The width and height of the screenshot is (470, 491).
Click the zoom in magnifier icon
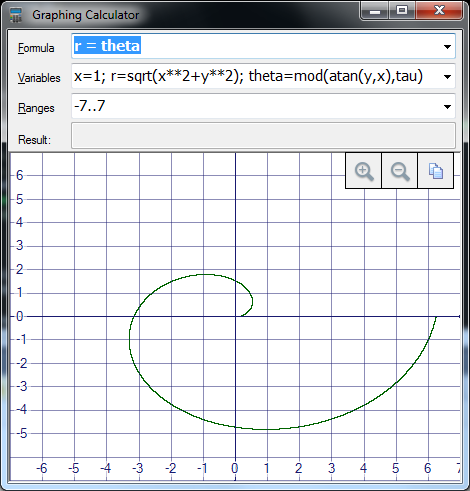363,171
